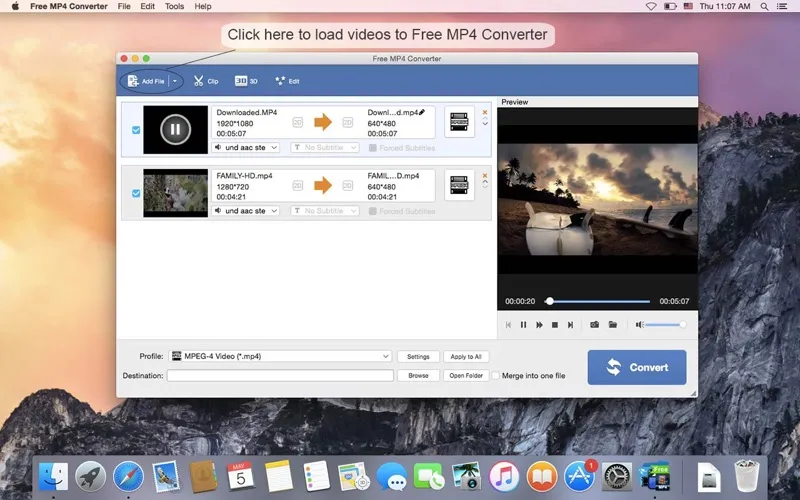Screen dimensions: 800x500
Task: Click output 2D icon in FAMILY-HD.mp4 row
Action: (347, 186)
